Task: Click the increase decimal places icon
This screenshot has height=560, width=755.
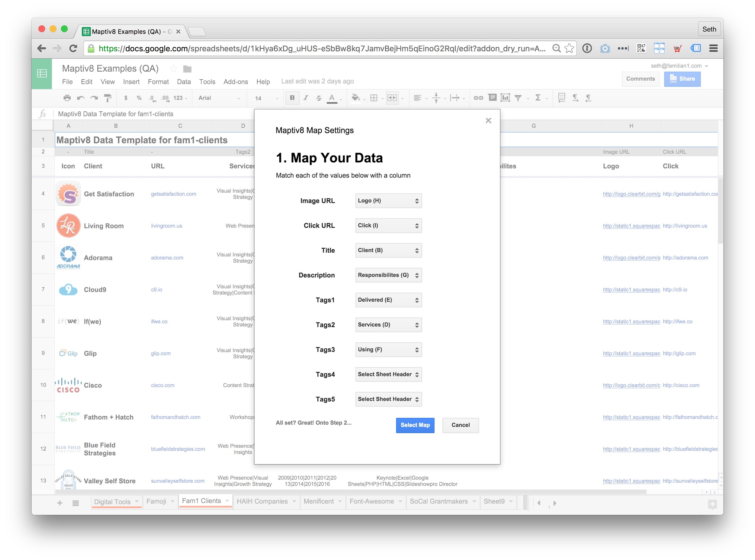Action: 165,98
